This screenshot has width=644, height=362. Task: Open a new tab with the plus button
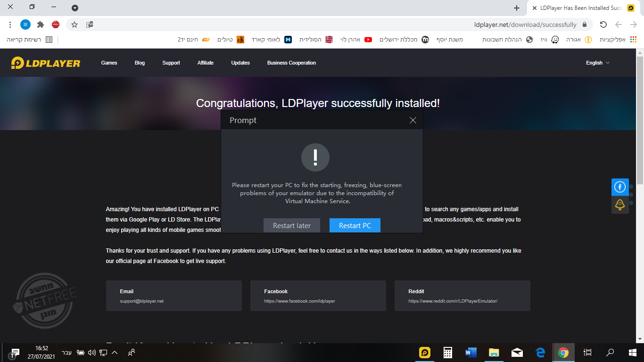point(517,8)
